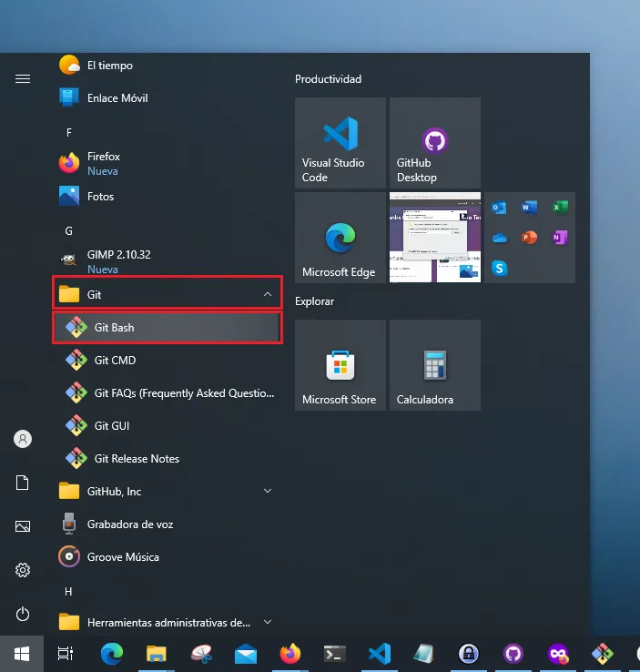Jump to letter F section header
Image resolution: width=640 pixels, height=672 pixels.
pyautogui.click(x=69, y=133)
